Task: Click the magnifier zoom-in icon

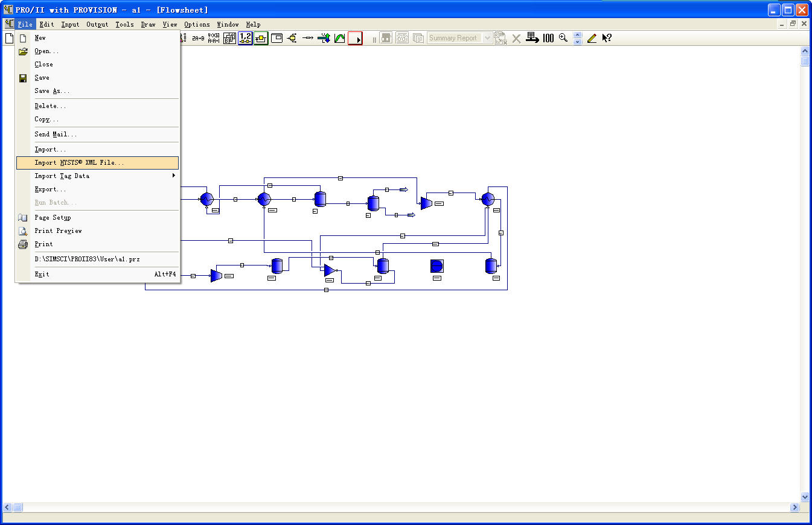Action: (563, 38)
